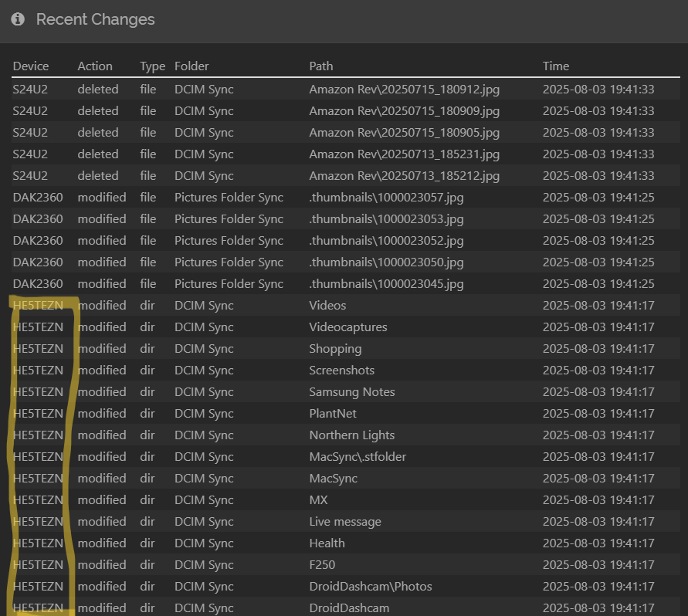The image size is (688, 616).
Task: Click timestamp 19:41:17 in Samsung Notes row
Action: point(598,392)
